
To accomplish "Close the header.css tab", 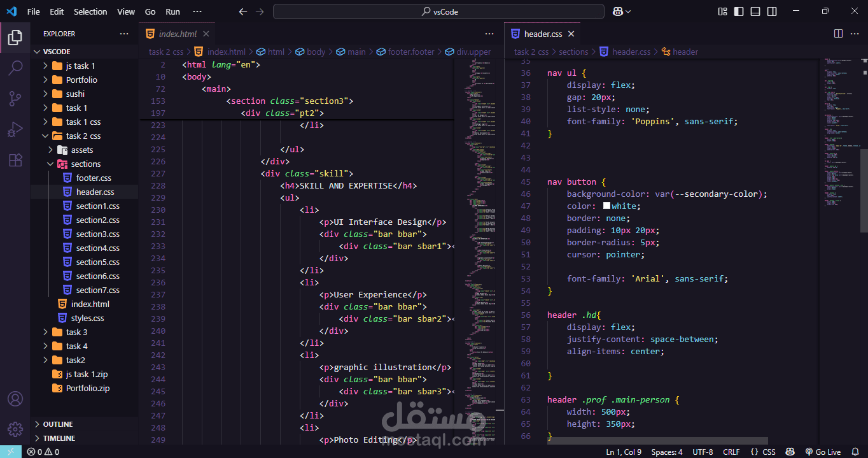I will 571,34.
